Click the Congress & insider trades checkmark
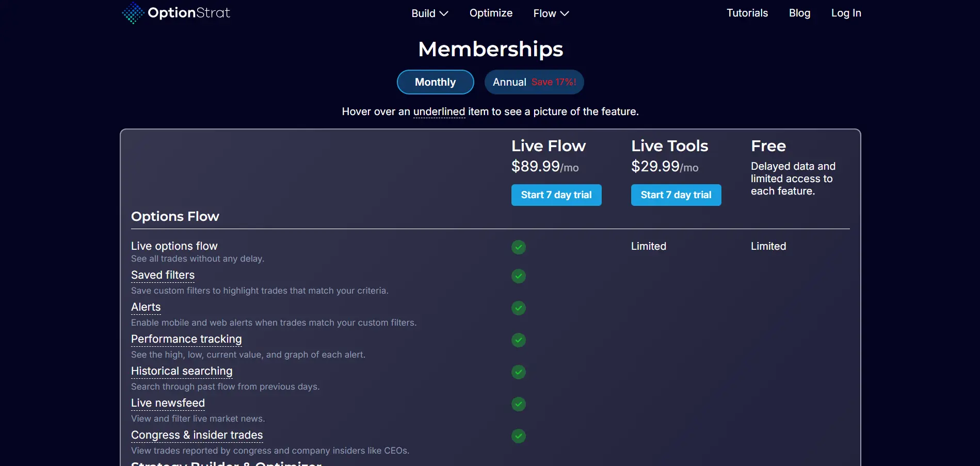The width and height of the screenshot is (980, 466). coord(518,436)
